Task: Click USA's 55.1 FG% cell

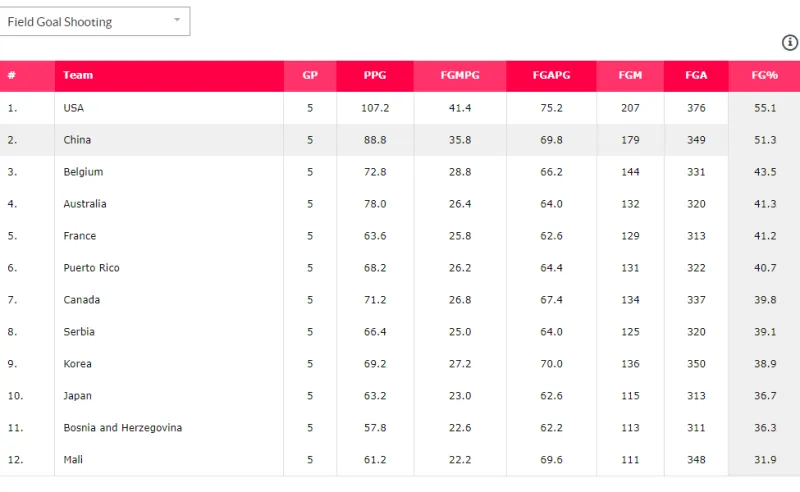Action: click(765, 108)
